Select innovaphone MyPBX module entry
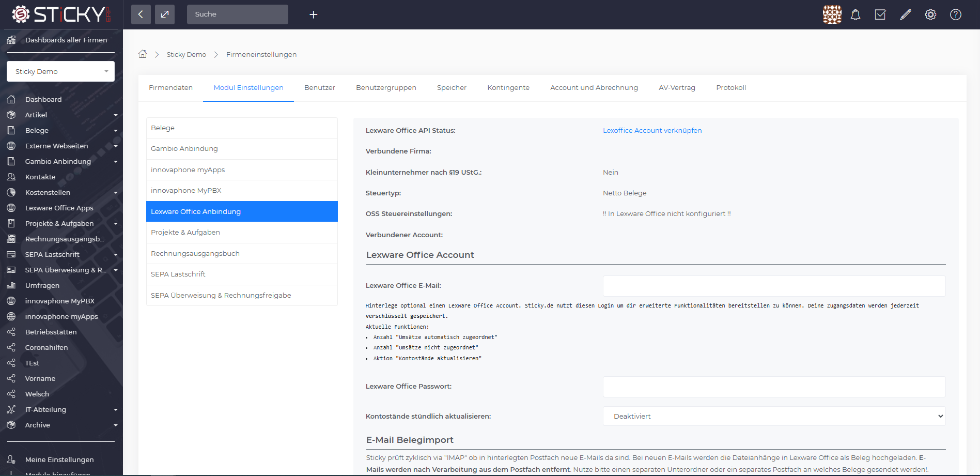 click(x=242, y=191)
